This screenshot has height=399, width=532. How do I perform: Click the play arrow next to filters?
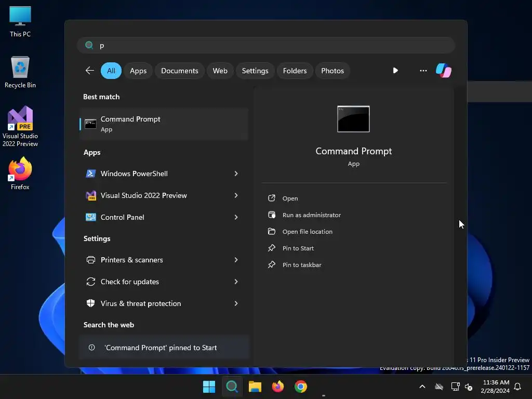(395, 71)
